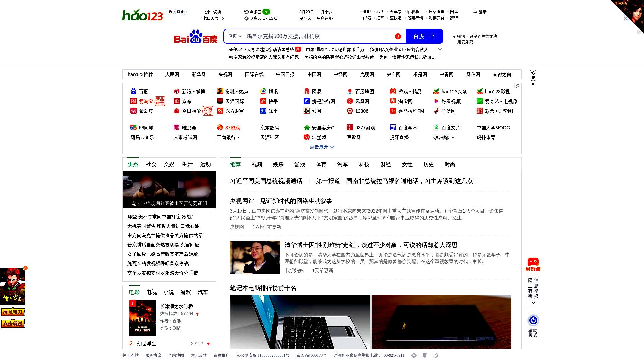The width and height of the screenshot is (644, 362).
Task: Open the 腾讯 site icon
Action: coord(263,91)
